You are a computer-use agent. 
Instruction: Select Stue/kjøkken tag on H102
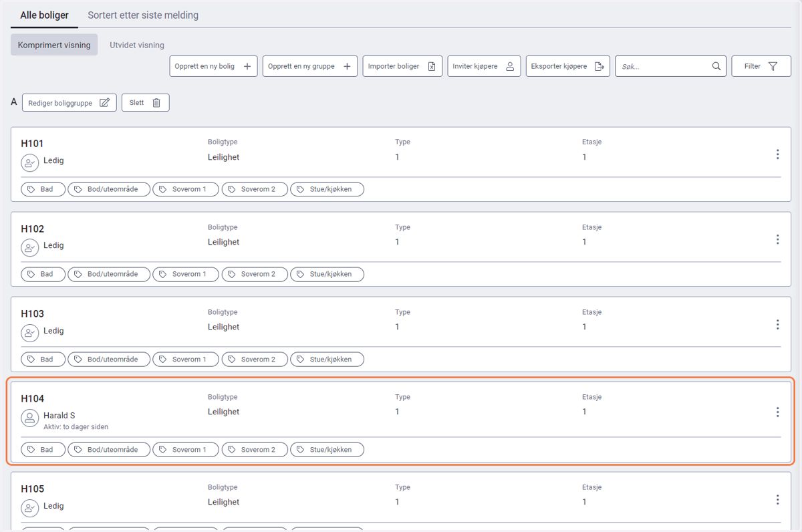click(x=327, y=274)
